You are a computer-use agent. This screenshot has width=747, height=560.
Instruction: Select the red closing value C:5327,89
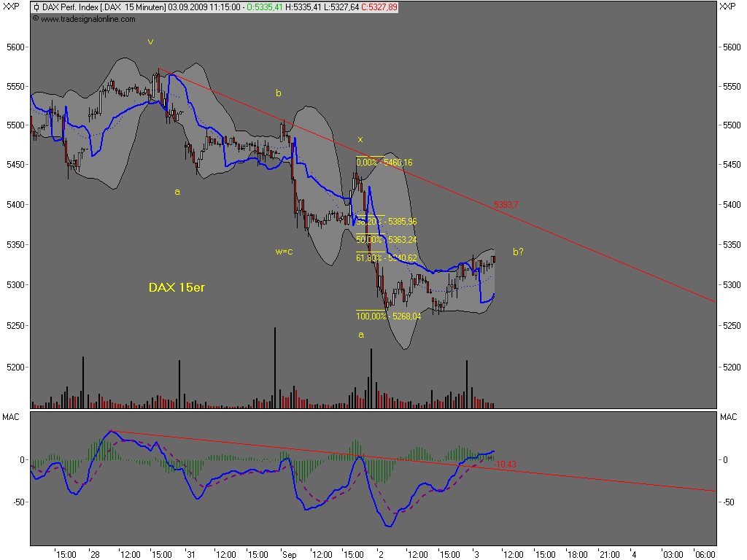(x=379, y=7)
